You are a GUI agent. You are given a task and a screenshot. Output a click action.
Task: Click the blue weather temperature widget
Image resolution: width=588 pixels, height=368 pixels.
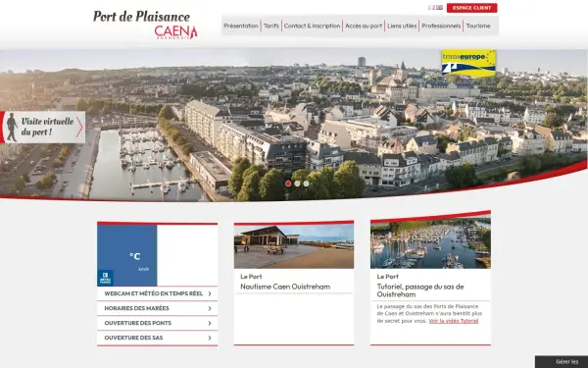127,255
